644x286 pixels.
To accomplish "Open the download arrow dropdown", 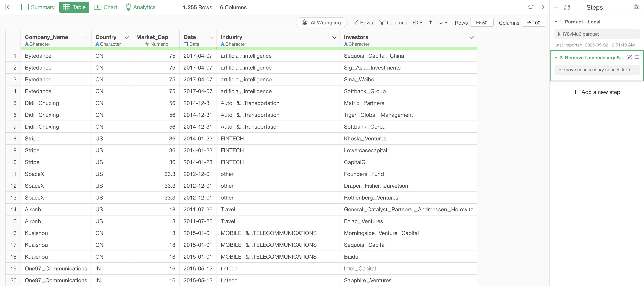I will pos(443,23).
